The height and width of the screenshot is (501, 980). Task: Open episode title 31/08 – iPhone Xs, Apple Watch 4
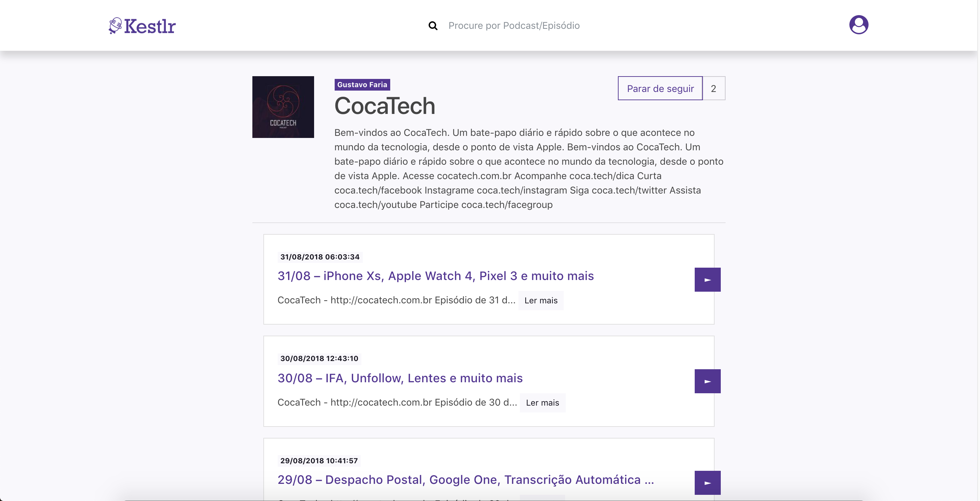pyautogui.click(x=435, y=276)
